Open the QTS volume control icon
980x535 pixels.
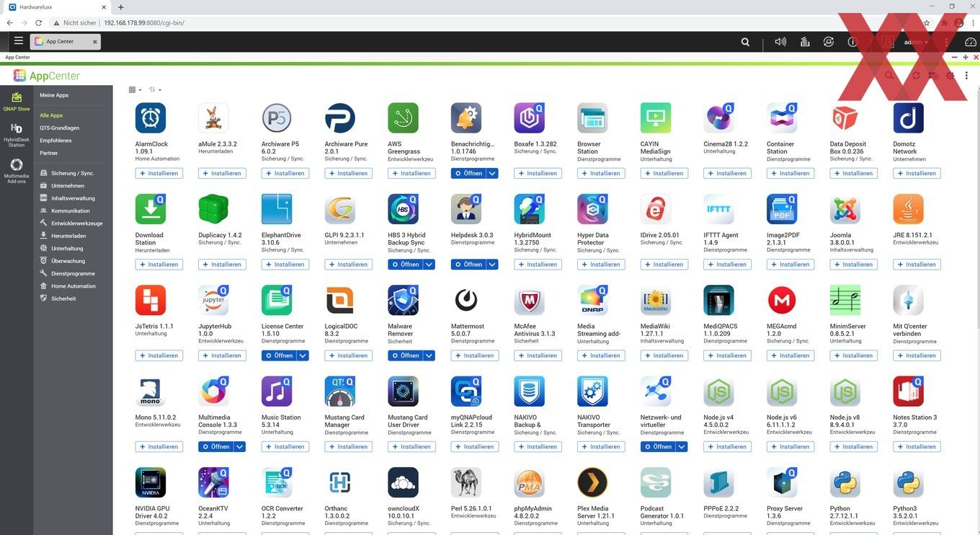click(780, 42)
